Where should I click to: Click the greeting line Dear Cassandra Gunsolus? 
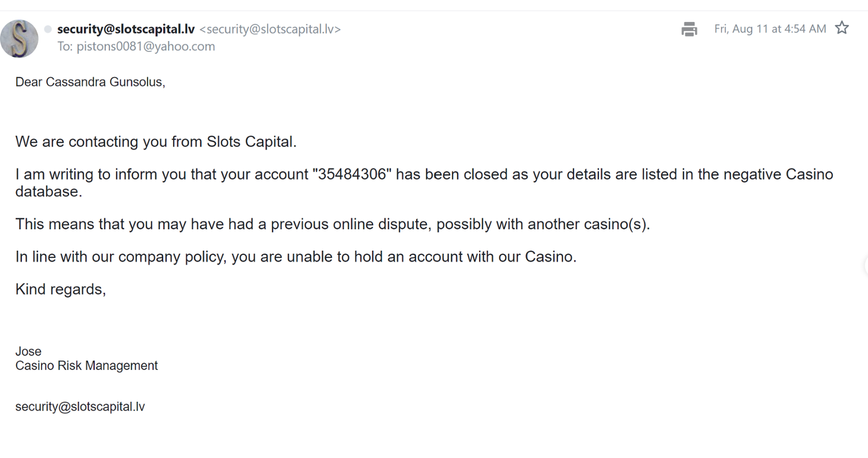(x=90, y=82)
